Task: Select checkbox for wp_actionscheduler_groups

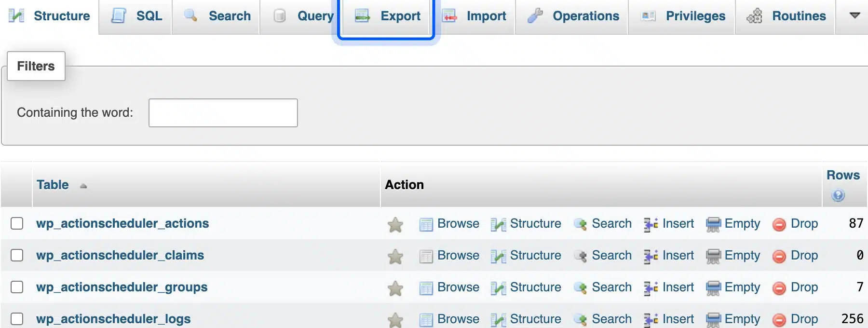Action: click(x=17, y=287)
